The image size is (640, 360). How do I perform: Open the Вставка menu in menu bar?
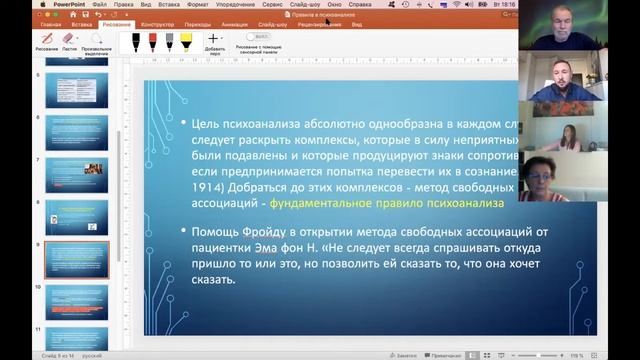coord(169,4)
